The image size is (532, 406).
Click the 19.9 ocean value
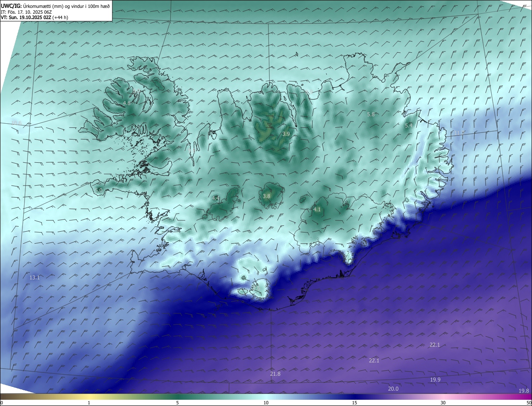[435, 379]
